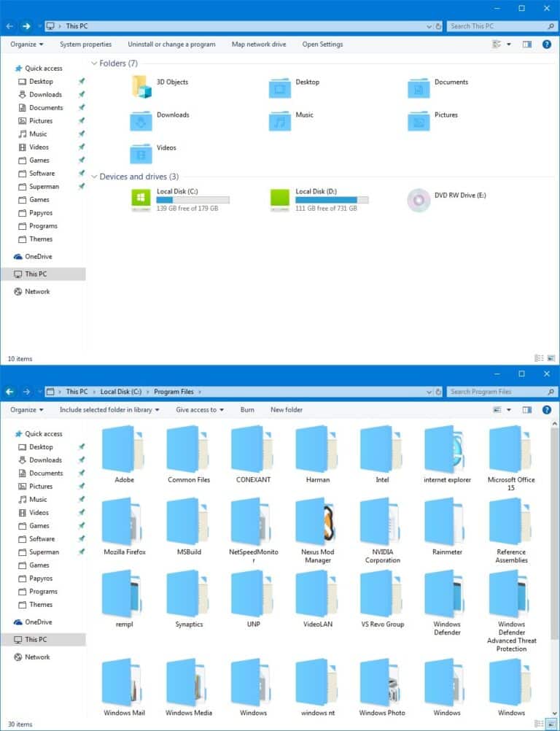Switch to large icons view in This PC status bar
560x731 pixels.
[x=551, y=359]
